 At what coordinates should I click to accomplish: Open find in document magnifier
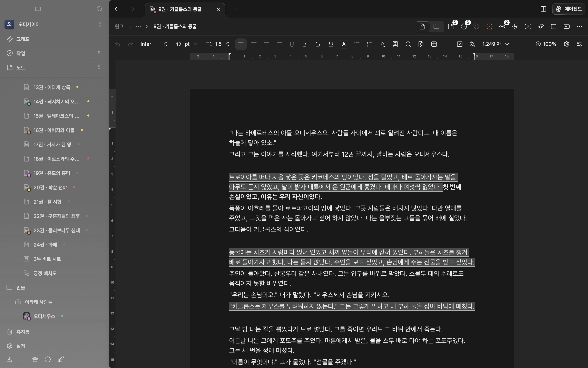click(x=408, y=44)
